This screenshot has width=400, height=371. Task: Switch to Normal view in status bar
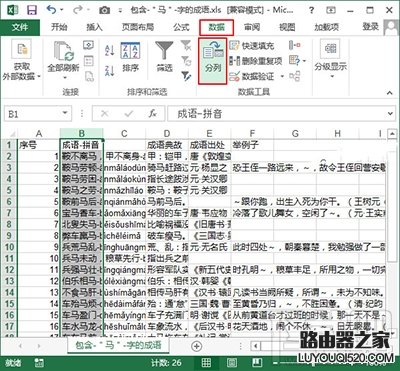(x=206, y=363)
